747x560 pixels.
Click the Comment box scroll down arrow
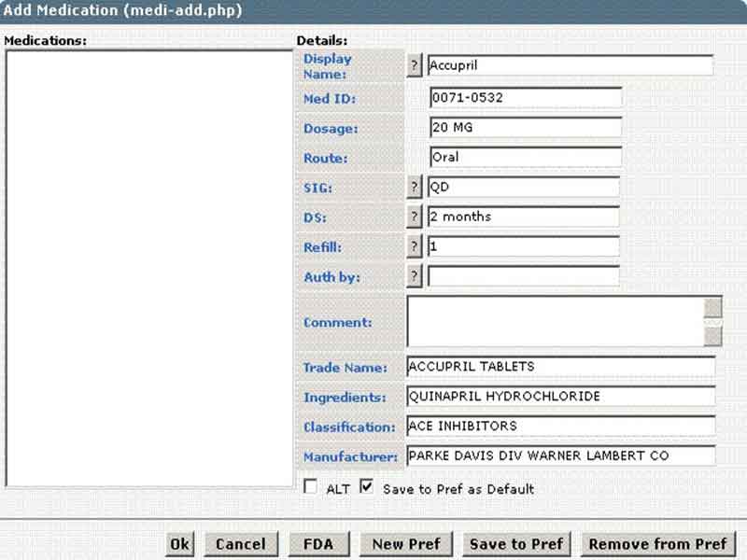tap(712, 336)
